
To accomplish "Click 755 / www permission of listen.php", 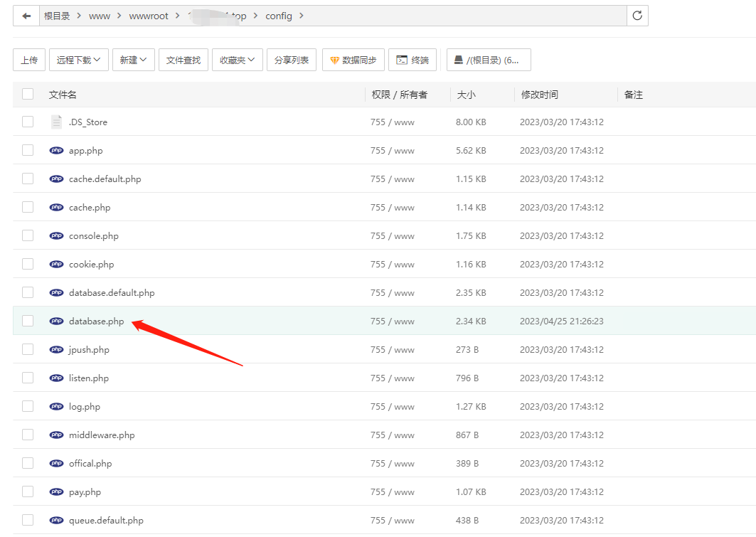I will (393, 378).
